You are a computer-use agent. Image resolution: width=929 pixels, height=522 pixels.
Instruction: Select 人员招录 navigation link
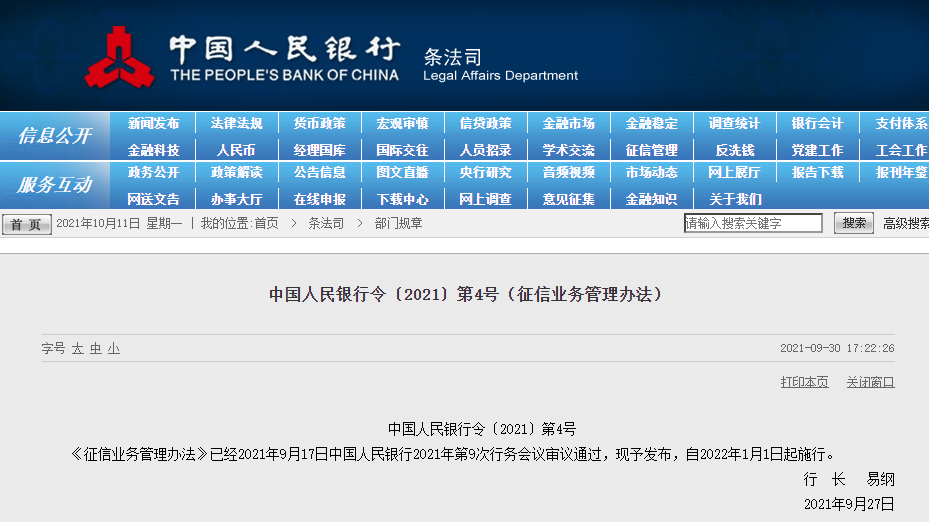pos(485,150)
